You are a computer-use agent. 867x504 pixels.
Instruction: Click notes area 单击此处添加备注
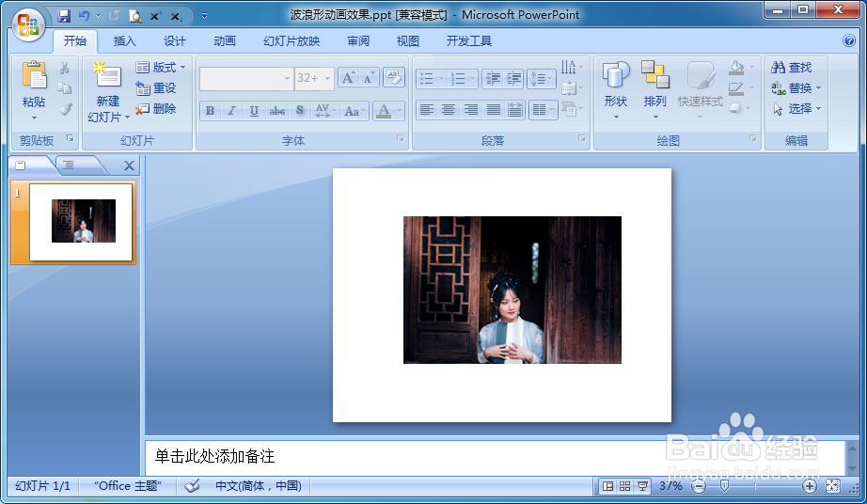click(x=214, y=456)
